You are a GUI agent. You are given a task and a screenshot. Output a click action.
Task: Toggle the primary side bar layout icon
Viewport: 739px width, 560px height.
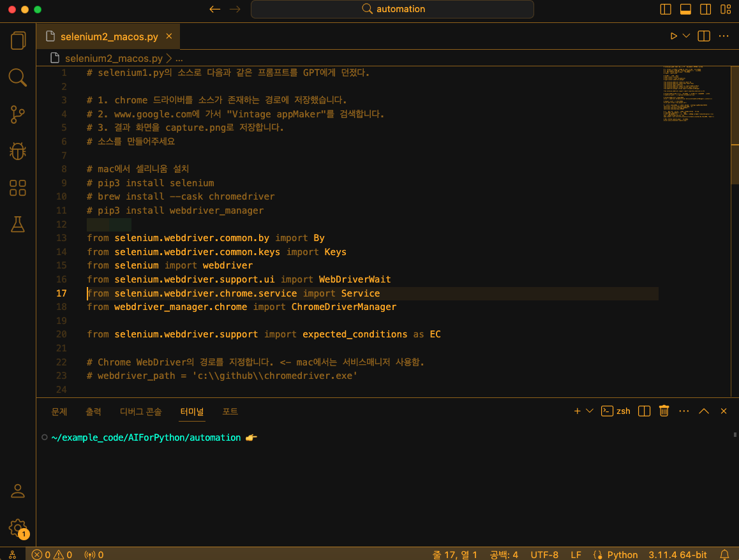(x=666, y=9)
